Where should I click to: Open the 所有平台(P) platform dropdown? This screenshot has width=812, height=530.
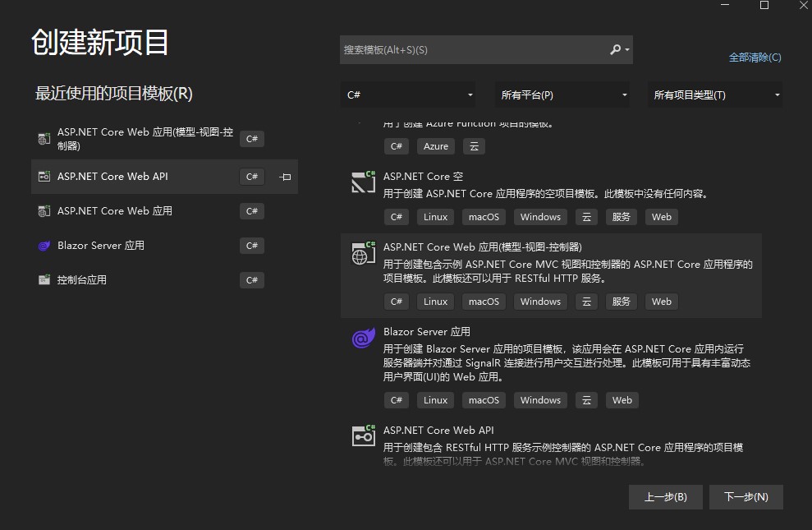pyautogui.click(x=562, y=94)
